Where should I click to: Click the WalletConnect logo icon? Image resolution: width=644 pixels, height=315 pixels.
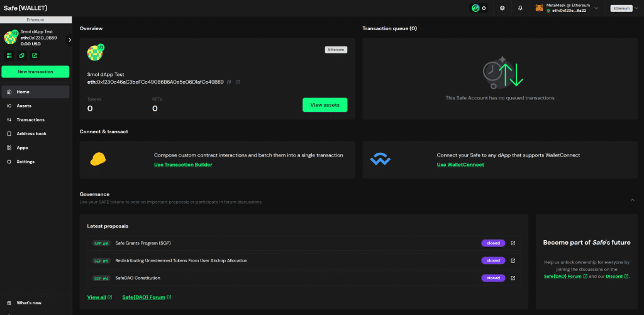tap(380, 159)
